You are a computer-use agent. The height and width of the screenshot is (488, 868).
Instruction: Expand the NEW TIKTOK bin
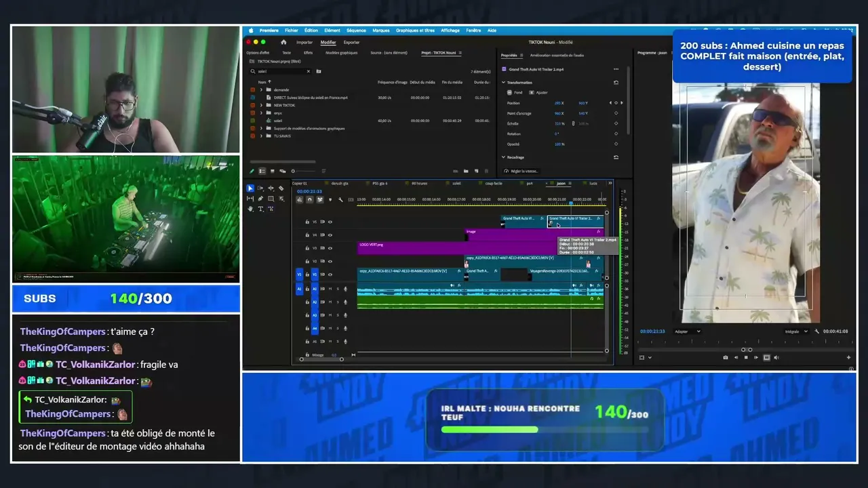(x=261, y=105)
